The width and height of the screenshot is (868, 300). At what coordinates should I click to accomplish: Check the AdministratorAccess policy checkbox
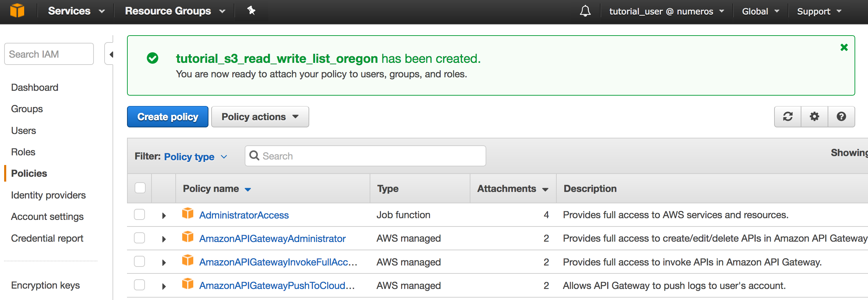139,214
